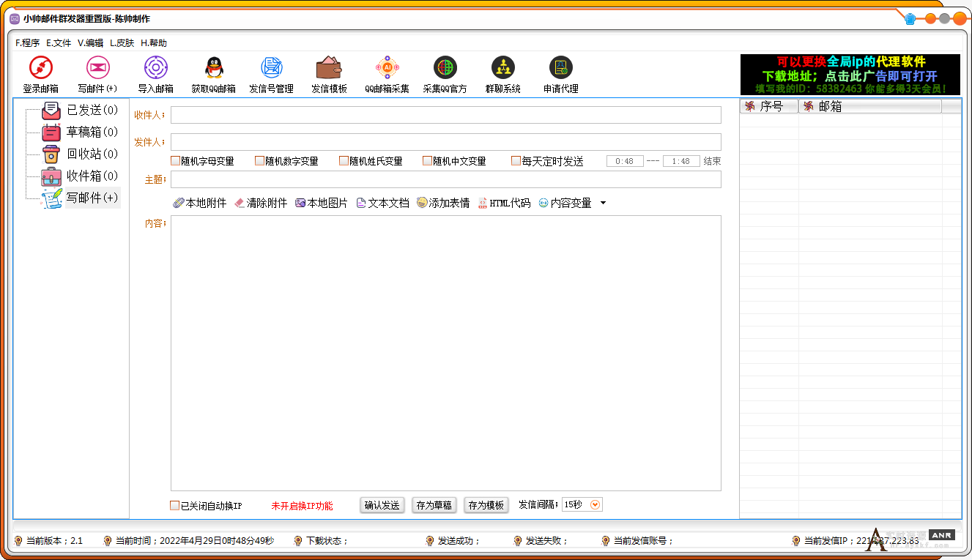
Task: Click the 确认发送 button
Action: coord(382,505)
